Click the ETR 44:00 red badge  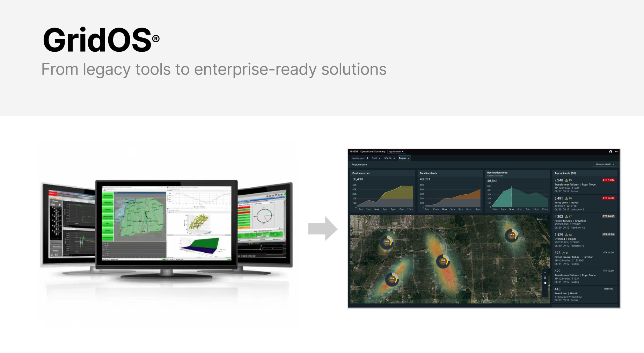608,180
